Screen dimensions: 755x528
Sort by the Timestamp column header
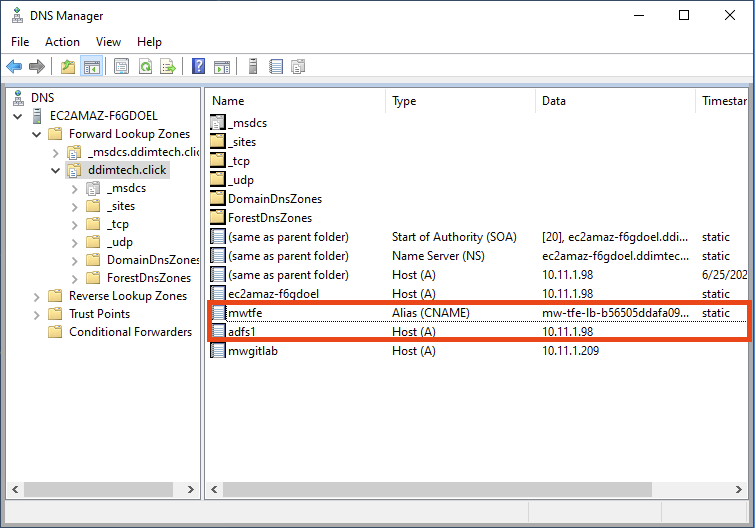722,101
